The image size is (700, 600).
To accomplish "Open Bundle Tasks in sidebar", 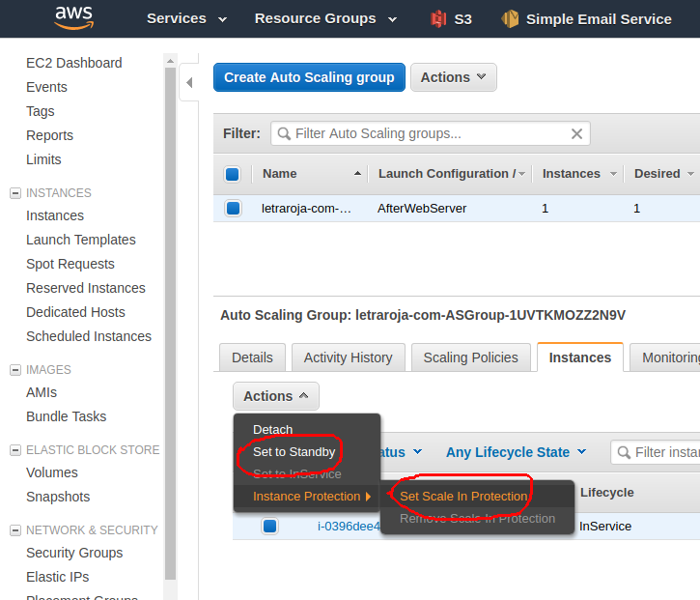I will [66, 416].
